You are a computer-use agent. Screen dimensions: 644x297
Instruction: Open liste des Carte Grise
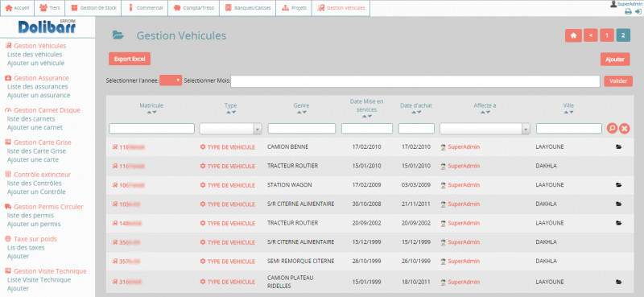tap(36, 151)
